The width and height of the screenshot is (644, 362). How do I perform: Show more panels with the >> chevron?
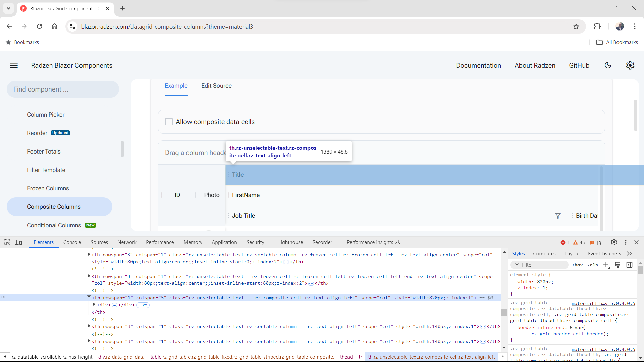(x=630, y=254)
